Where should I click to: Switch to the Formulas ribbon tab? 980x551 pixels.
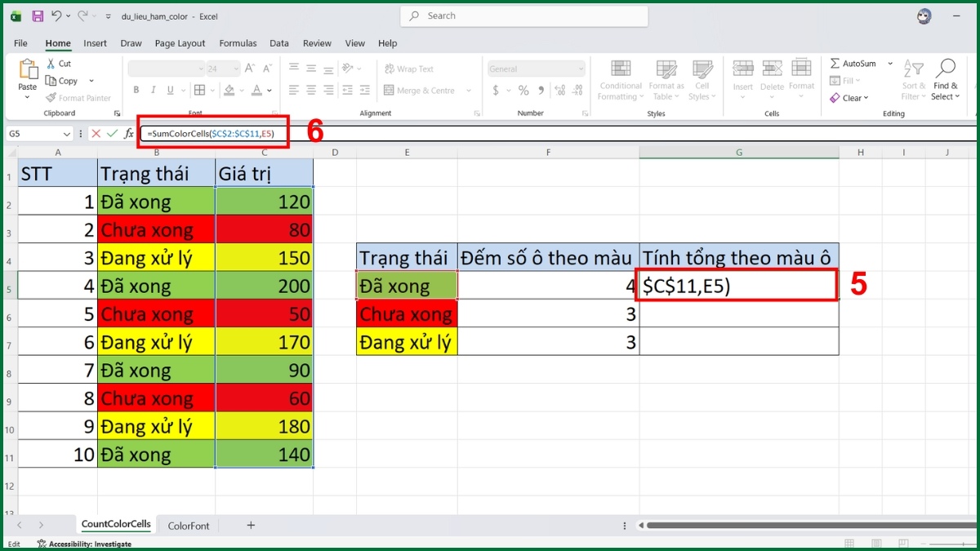[x=238, y=43]
